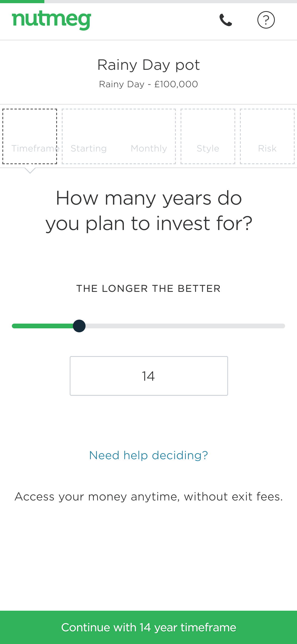Screen dimensions: 297x644
Task: Click the dark timeframe slider handle
Action: 79,326
